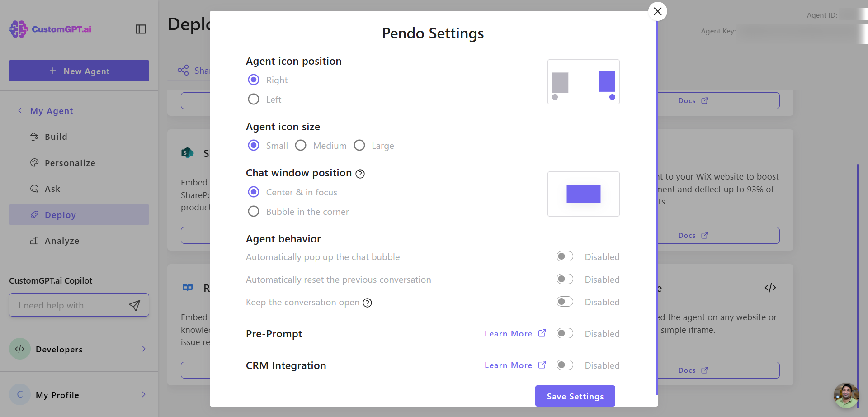Image resolution: width=868 pixels, height=417 pixels.
Task: Click the Developers code icon
Action: coord(20,349)
